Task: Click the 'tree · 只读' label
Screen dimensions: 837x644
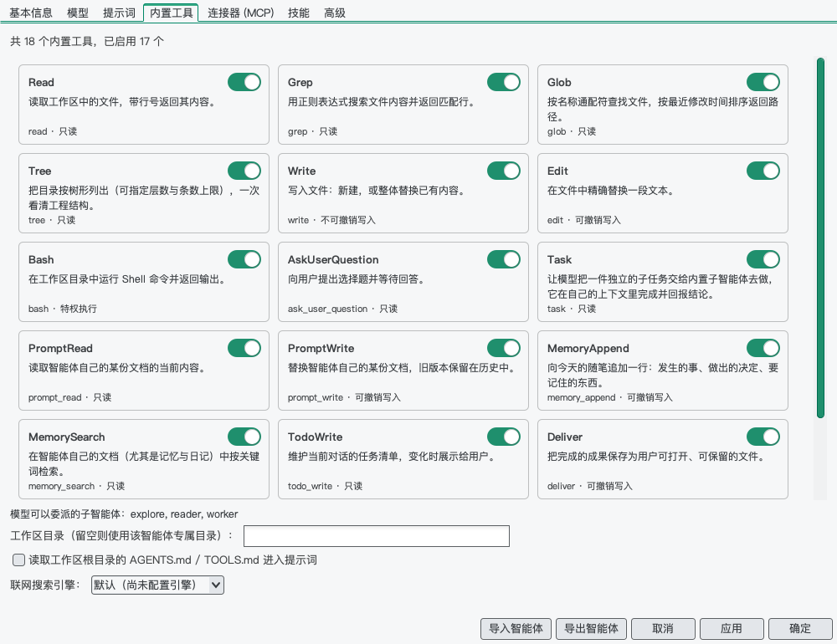Action: (x=52, y=220)
